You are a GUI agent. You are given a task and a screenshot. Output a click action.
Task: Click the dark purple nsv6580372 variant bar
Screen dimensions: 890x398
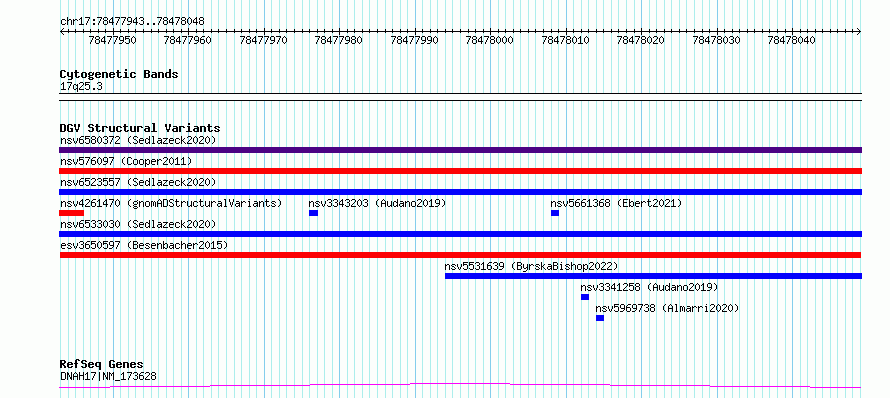pyautogui.click(x=460, y=150)
